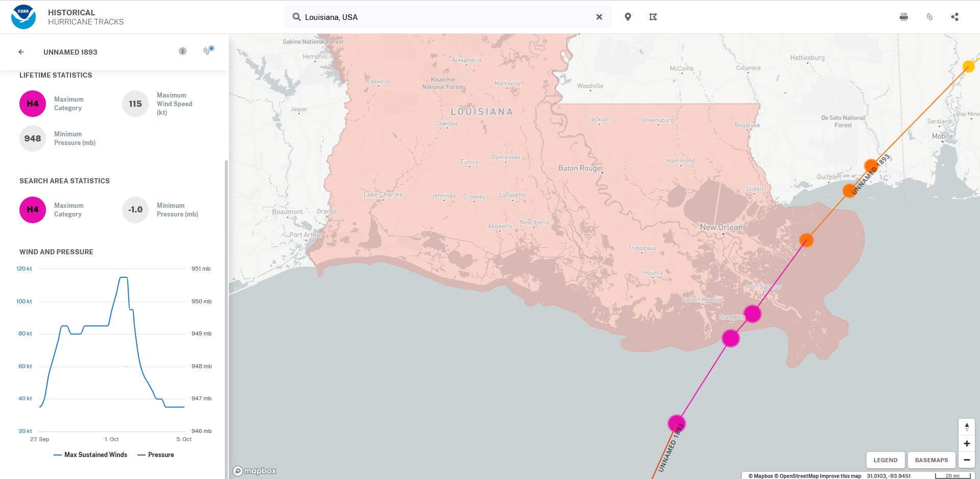This screenshot has width=980, height=479.
Task: Click the print icon
Action: [903, 17]
